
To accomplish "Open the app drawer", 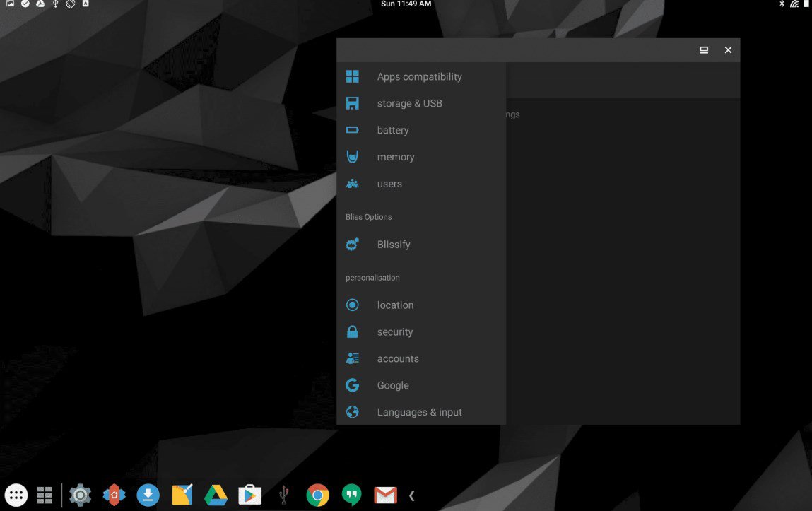I will [16, 495].
